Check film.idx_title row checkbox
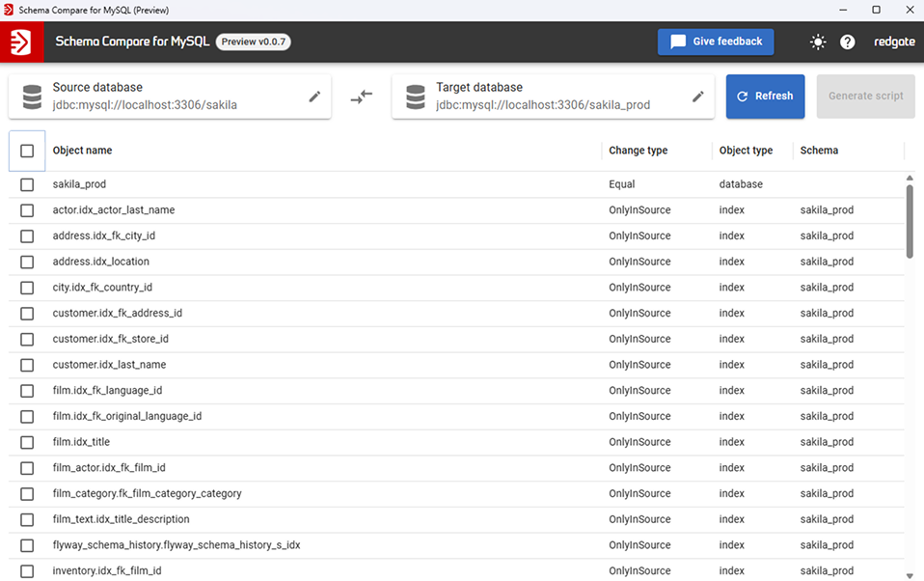This screenshot has width=924, height=581. click(x=27, y=442)
